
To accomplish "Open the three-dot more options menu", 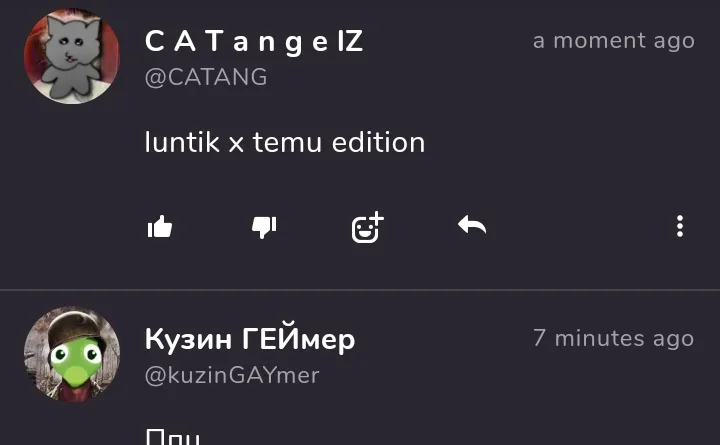I will (x=680, y=226).
